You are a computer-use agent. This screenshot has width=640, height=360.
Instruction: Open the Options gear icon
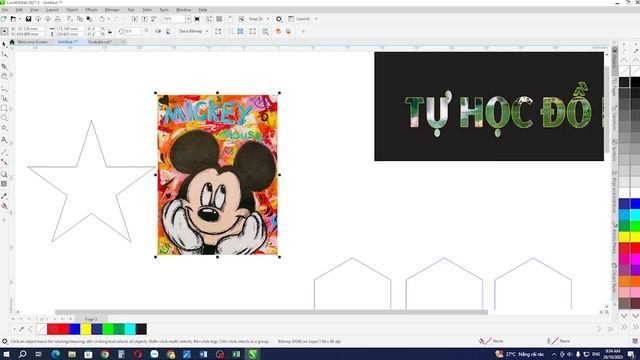click(x=279, y=19)
